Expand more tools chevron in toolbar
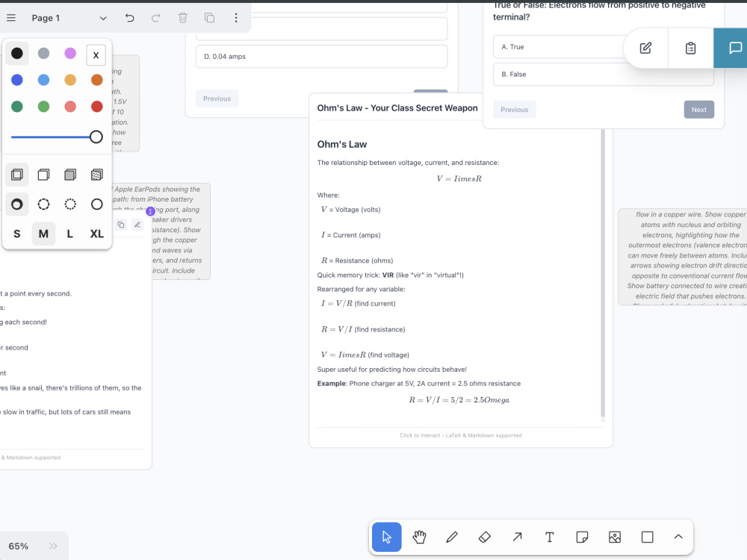The width and height of the screenshot is (747, 560). [x=678, y=537]
